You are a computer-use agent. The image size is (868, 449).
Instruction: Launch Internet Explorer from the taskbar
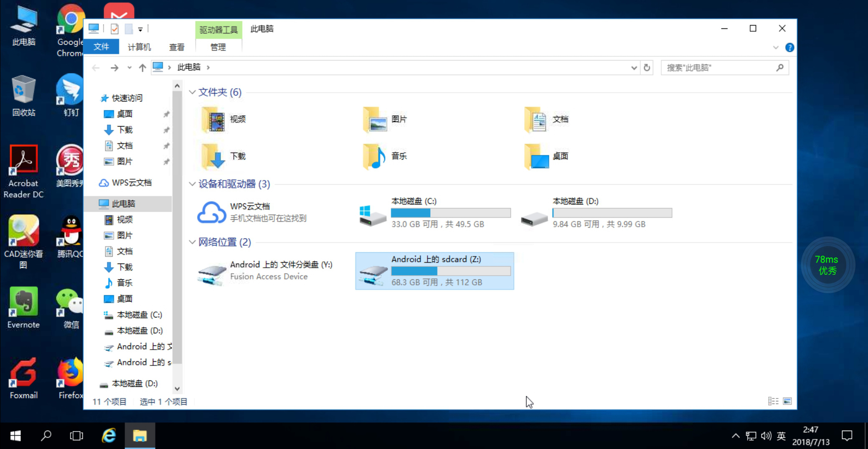(x=109, y=436)
